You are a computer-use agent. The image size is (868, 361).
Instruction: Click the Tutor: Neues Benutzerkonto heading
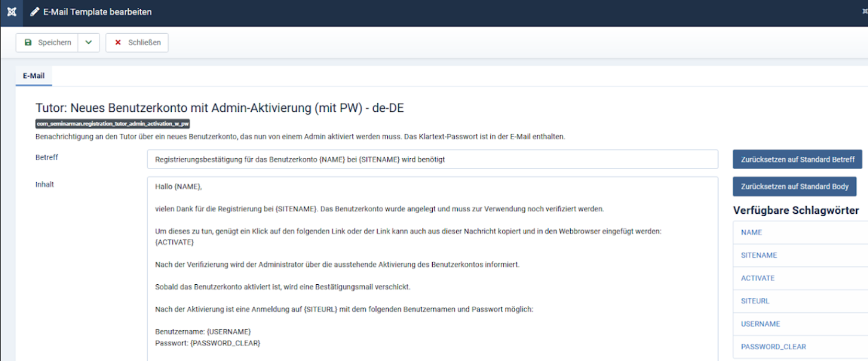[x=219, y=108]
